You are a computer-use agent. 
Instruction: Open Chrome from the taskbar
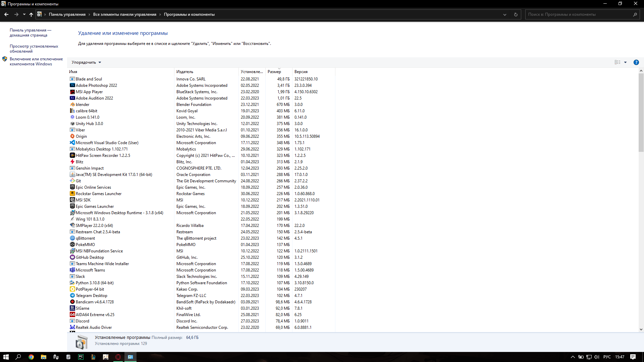pyautogui.click(x=31, y=357)
